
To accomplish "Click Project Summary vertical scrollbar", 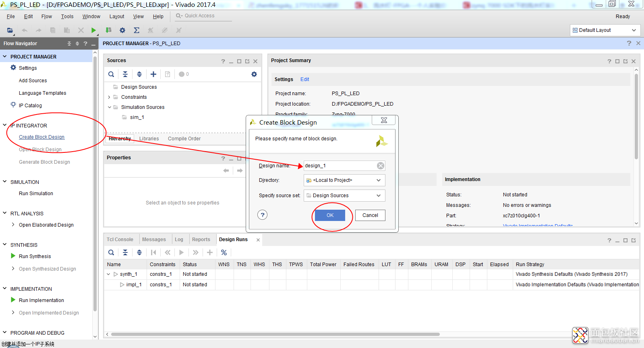I will pyautogui.click(x=636, y=117).
